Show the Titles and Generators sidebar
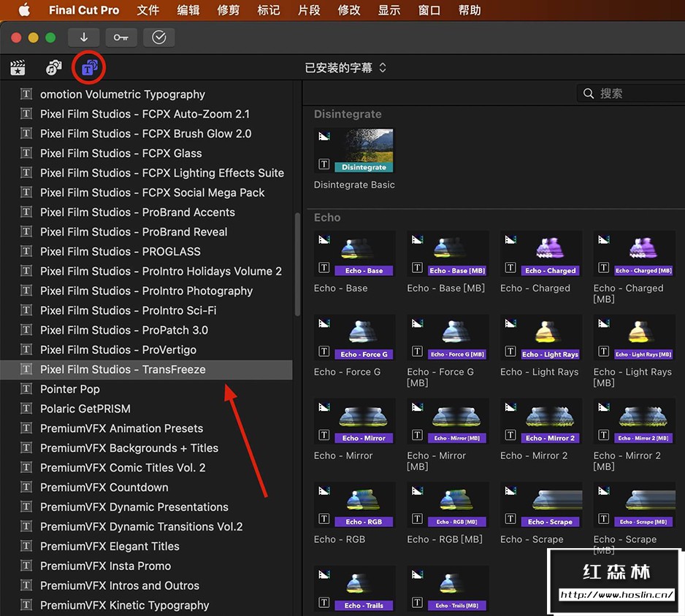The width and height of the screenshot is (685, 616). tap(89, 68)
